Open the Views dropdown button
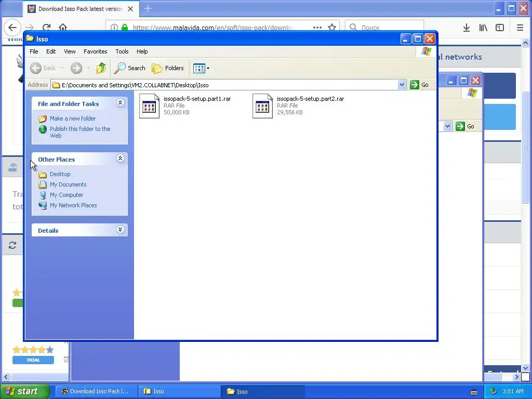 click(201, 68)
